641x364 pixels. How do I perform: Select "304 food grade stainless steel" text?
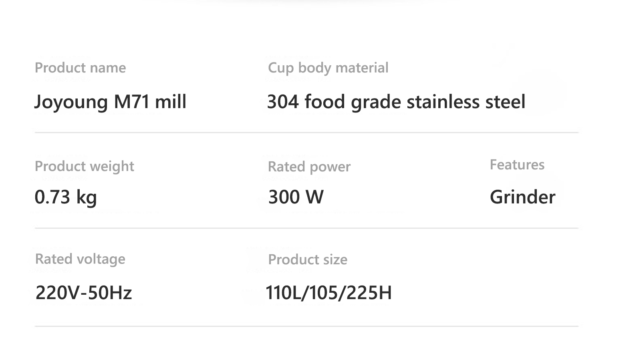396,102
